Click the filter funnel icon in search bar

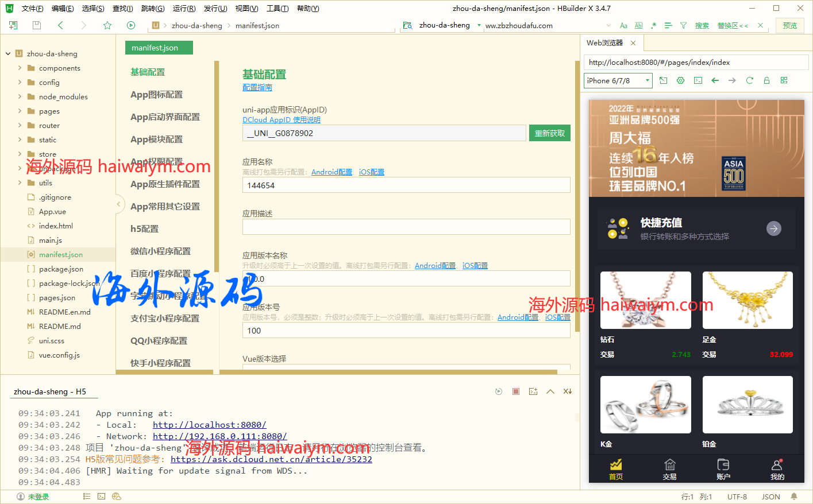tap(683, 25)
